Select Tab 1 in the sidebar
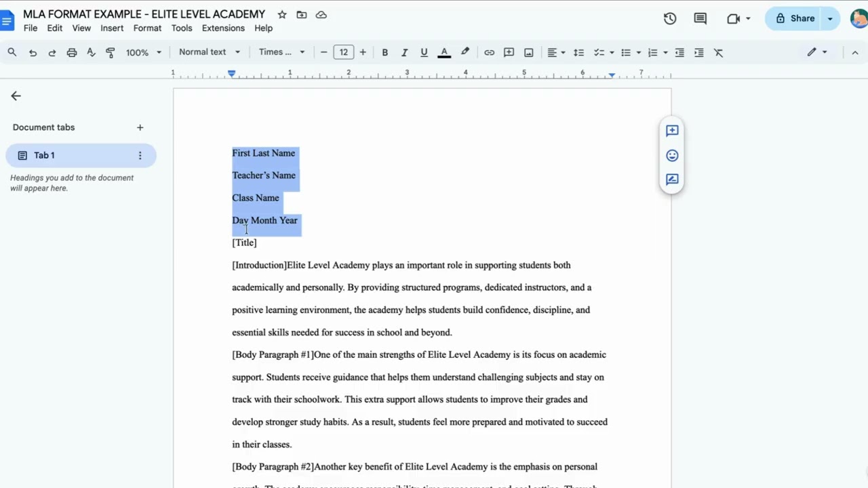 click(81, 155)
